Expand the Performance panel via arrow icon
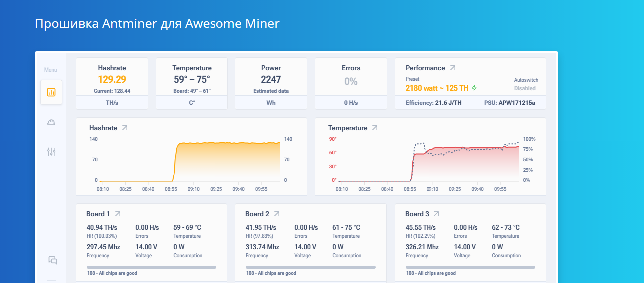Viewport: 644px width, 283px height. [452, 68]
